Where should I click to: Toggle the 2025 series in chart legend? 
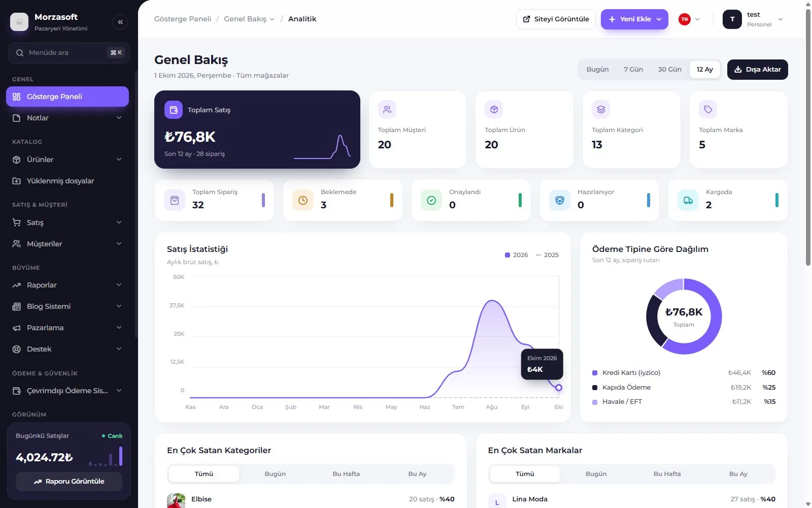coord(547,255)
